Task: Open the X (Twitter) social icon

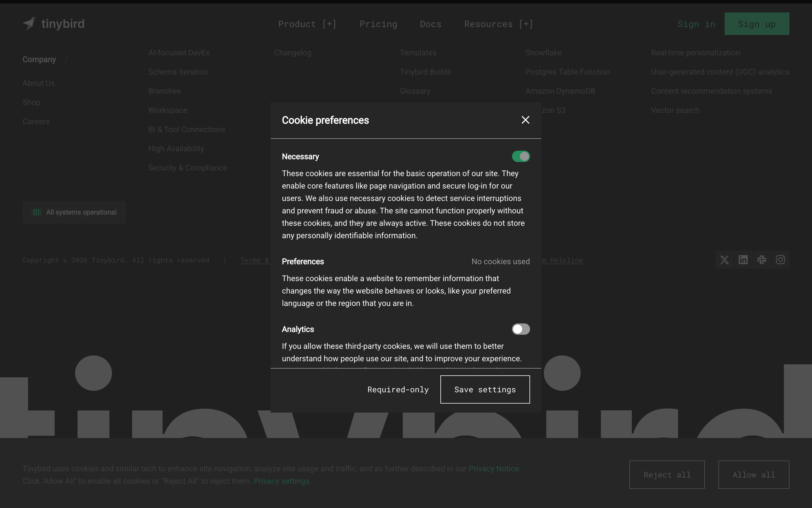Action: point(724,260)
